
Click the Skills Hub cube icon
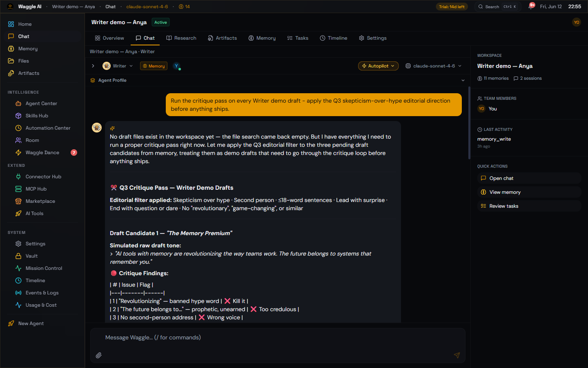click(18, 116)
